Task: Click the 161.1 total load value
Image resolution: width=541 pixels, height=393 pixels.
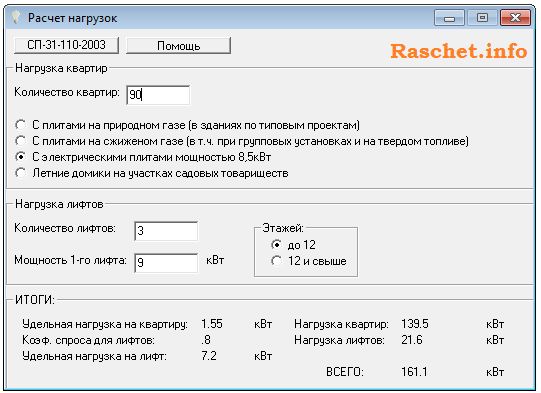Action: [x=414, y=372]
